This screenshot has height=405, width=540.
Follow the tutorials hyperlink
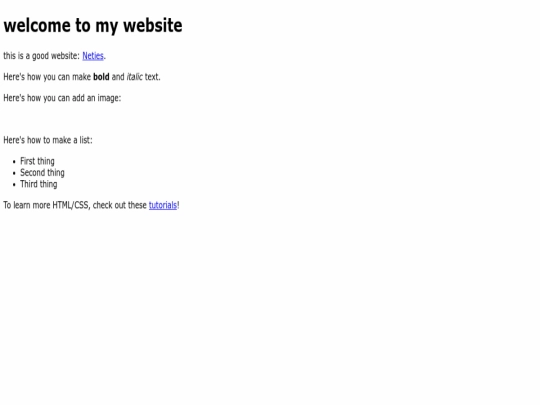pos(163,205)
